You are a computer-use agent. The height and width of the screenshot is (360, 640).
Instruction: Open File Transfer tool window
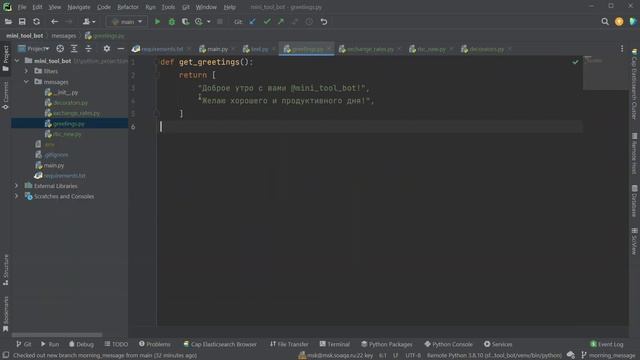pyautogui.click(x=289, y=344)
